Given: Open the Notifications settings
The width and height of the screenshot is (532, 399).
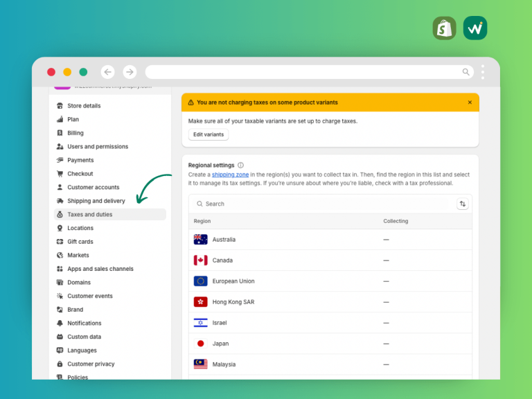Looking at the screenshot, I should [x=110, y=323].
